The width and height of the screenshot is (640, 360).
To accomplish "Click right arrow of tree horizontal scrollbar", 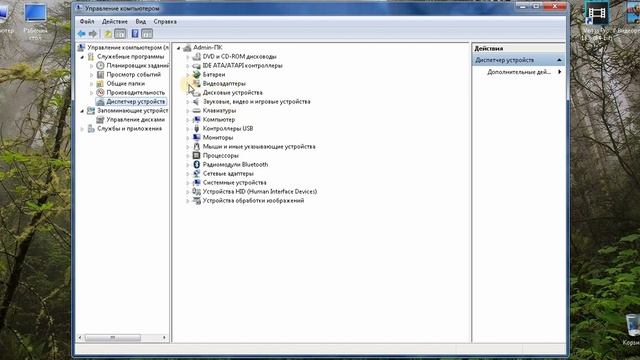I will (x=164, y=338).
